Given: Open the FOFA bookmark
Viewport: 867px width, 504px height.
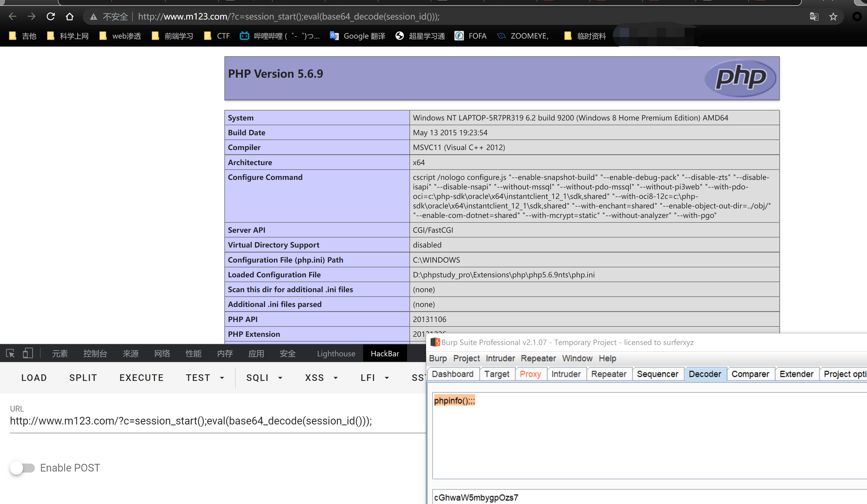Looking at the screenshot, I should tap(470, 36).
